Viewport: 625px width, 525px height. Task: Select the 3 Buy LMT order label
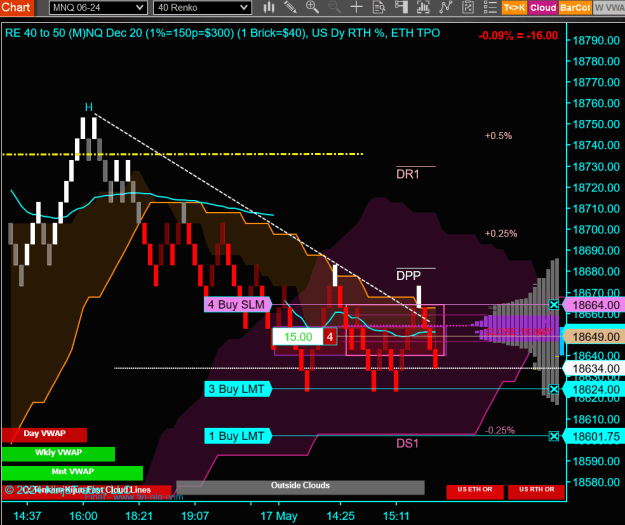pyautogui.click(x=238, y=389)
